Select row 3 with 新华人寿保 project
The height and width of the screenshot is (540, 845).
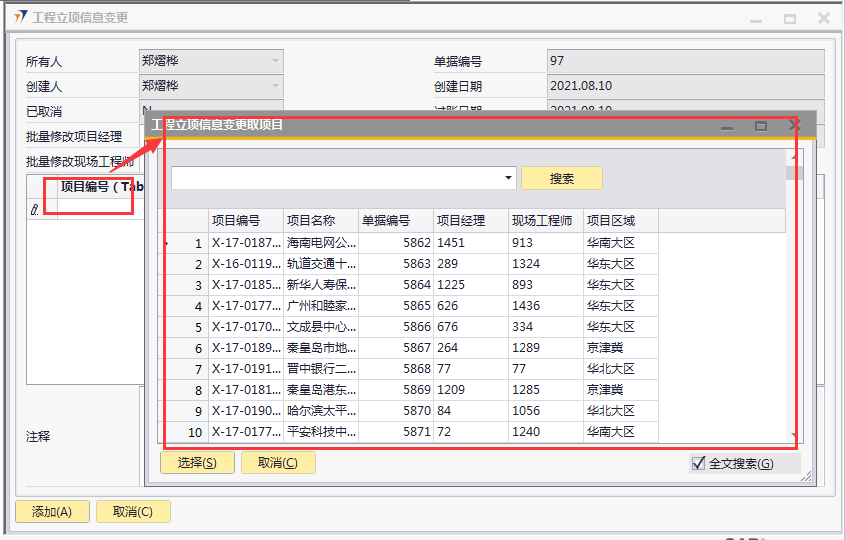pyautogui.click(x=320, y=285)
